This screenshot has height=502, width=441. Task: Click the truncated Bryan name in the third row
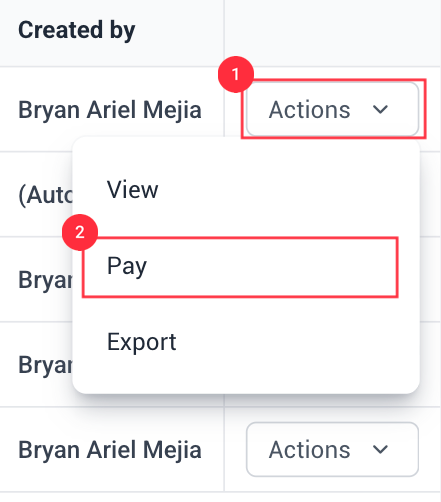pyautogui.click(x=45, y=280)
